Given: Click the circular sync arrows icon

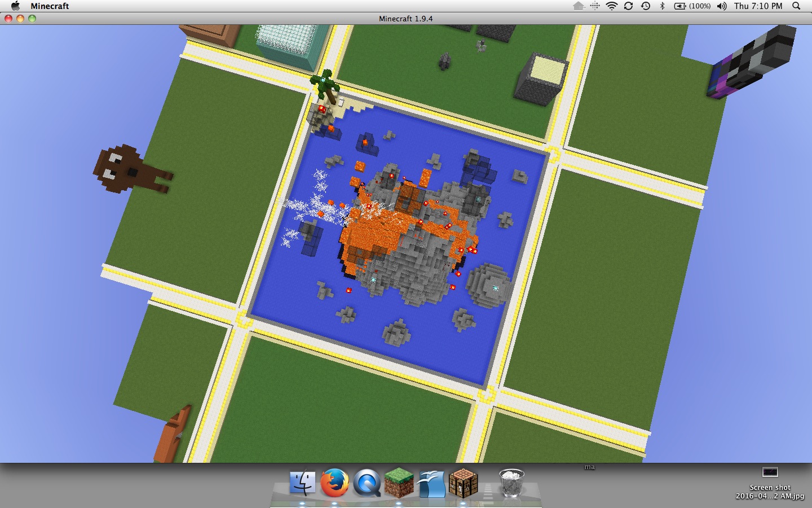Looking at the screenshot, I should pos(628,6).
